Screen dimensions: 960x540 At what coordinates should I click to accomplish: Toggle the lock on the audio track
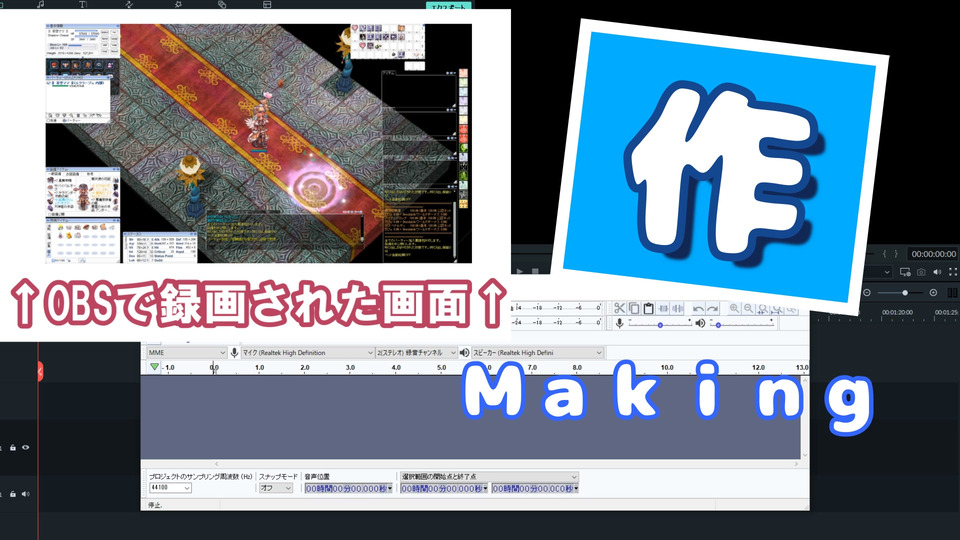point(13,494)
